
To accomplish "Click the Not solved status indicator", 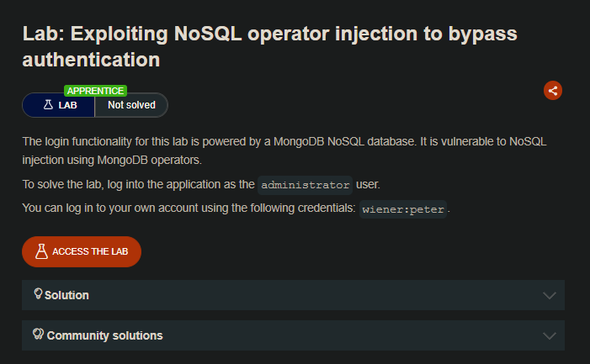I will click(131, 105).
